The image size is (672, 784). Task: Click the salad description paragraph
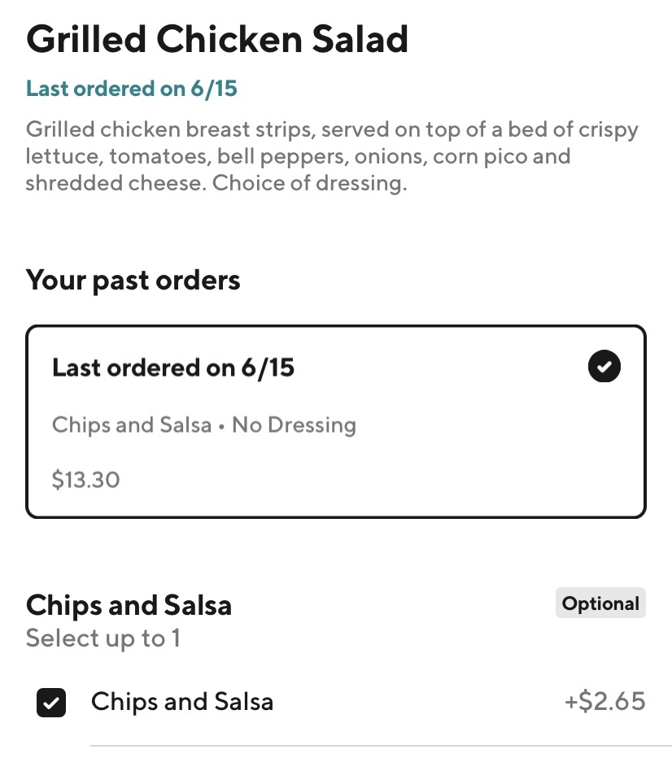pyautogui.click(x=331, y=156)
